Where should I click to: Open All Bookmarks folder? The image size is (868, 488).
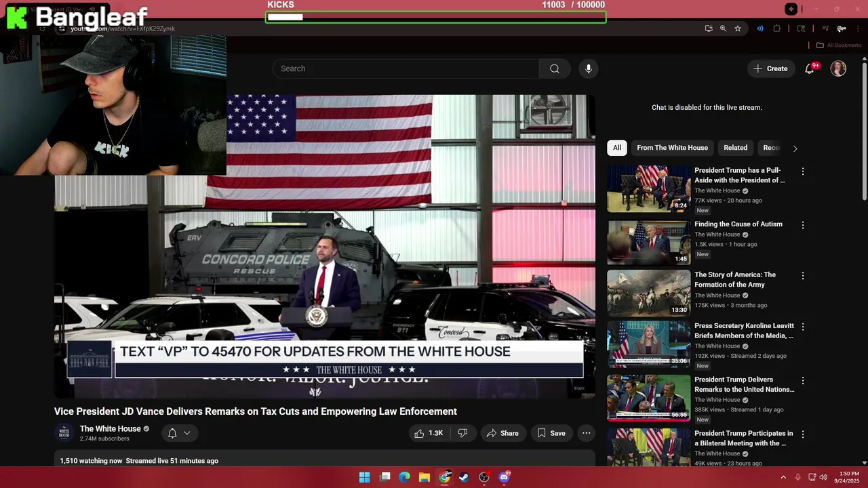coord(838,45)
